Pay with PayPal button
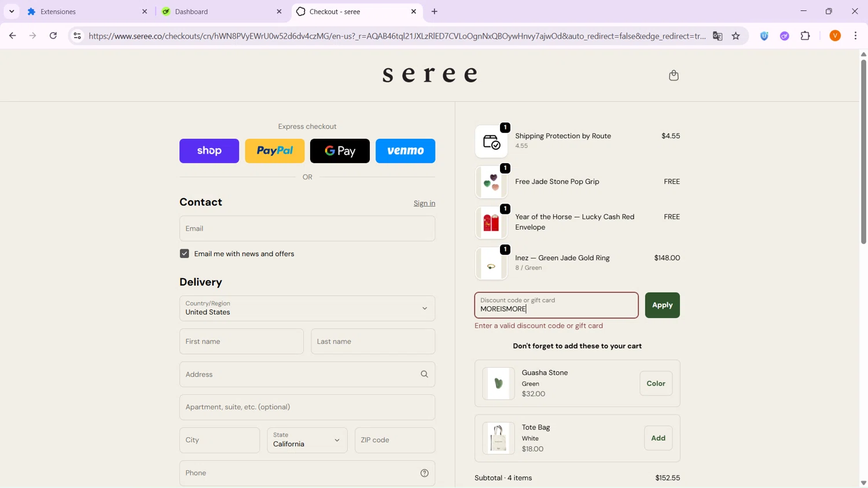Viewport: 868px width, 488px height. (x=275, y=151)
